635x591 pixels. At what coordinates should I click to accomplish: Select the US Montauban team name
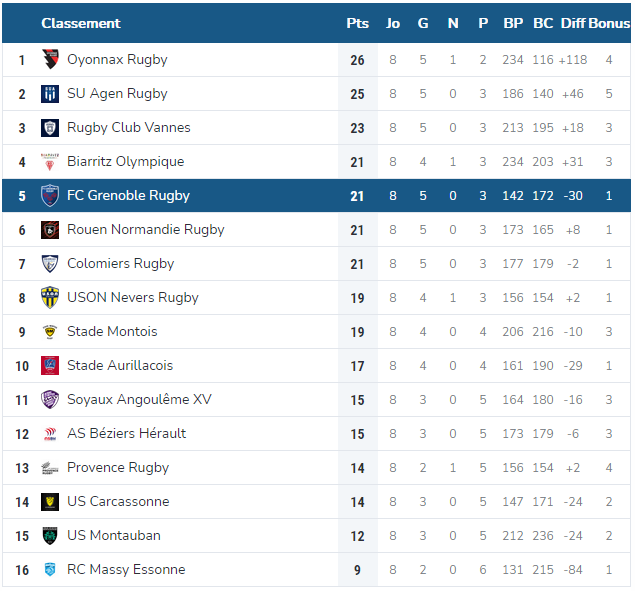tap(114, 536)
